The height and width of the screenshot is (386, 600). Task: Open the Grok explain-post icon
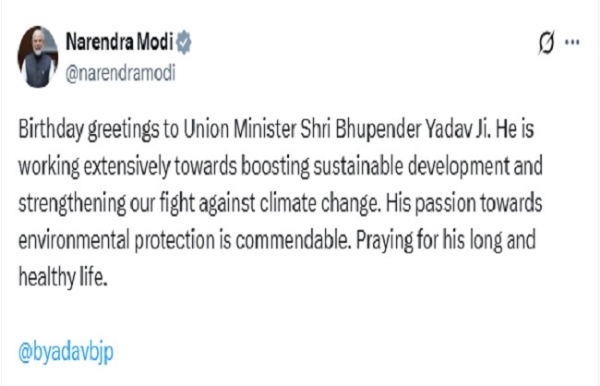(546, 42)
